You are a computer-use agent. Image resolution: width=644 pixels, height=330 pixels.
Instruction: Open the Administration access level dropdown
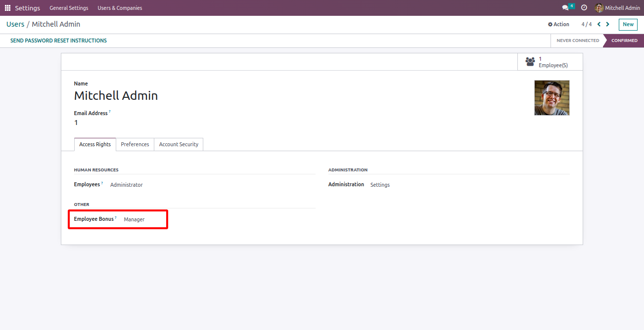[x=380, y=185]
